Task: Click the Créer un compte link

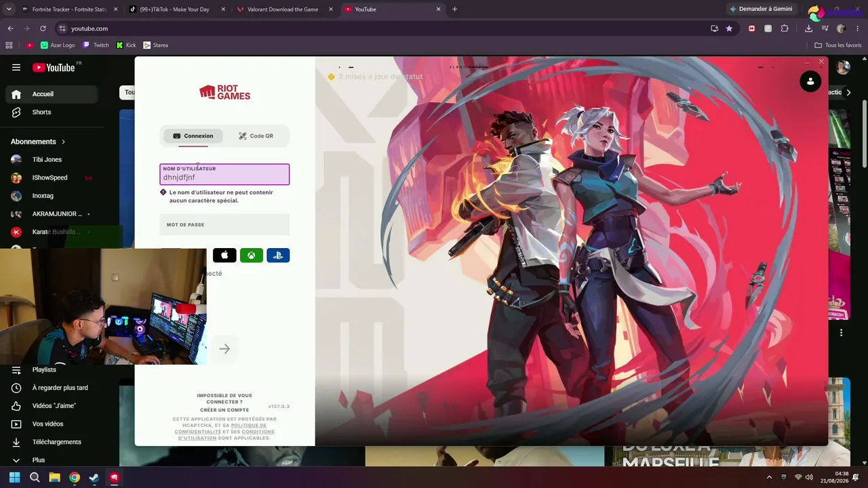Action: [x=224, y=410]
